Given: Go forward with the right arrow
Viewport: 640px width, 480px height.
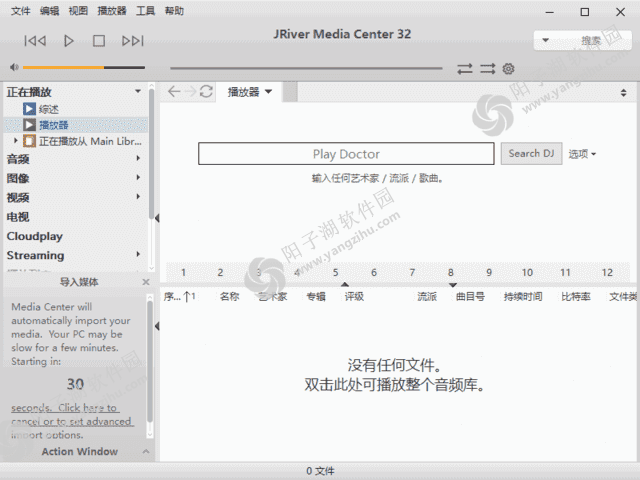Looking at the screenshot, I should pyautogui.click(x=190, y=91).
